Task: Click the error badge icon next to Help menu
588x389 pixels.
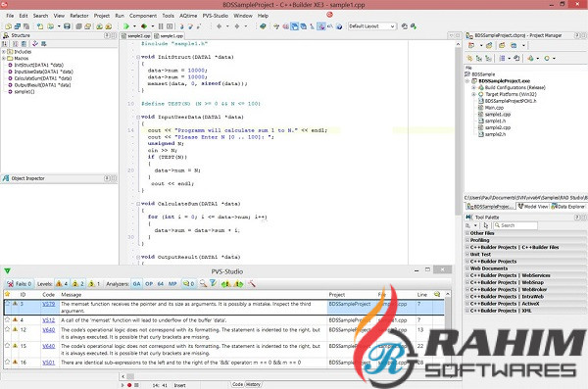Action: click(329, 15)
